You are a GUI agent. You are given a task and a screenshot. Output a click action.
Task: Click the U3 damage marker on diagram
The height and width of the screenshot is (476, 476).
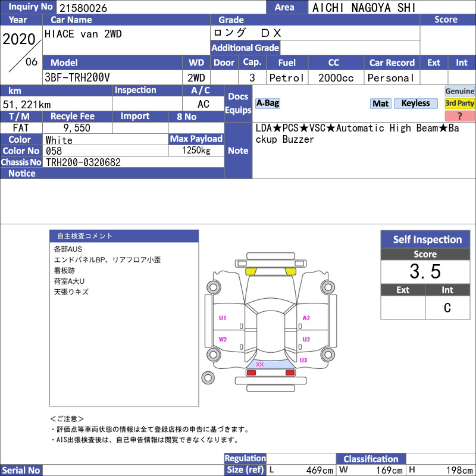click(x=303, y=360)
